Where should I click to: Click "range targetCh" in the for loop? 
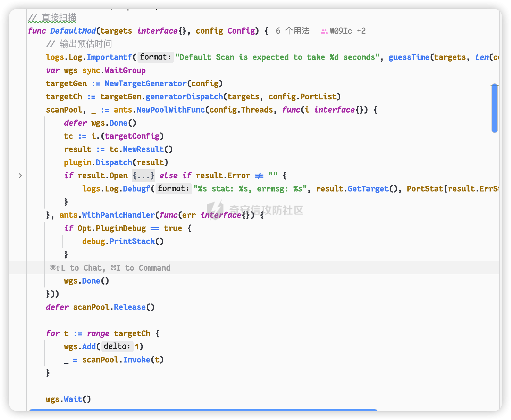point(118,334)
